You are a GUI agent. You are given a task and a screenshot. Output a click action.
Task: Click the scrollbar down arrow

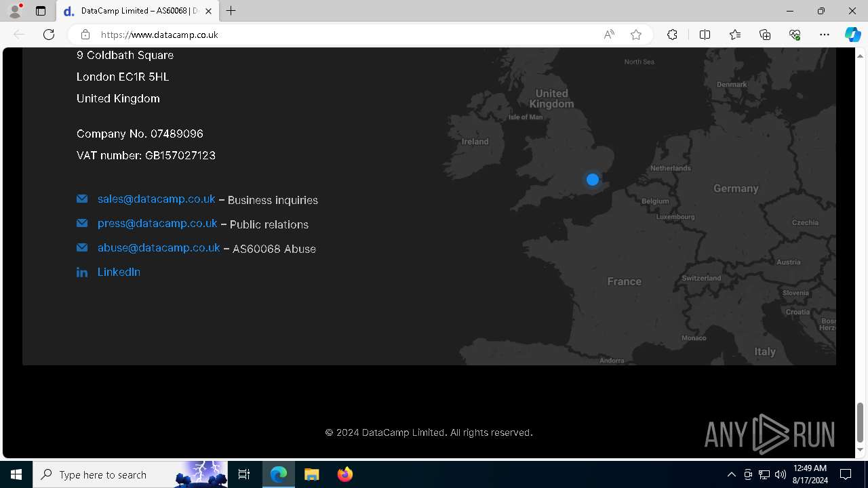pyautogui.click(x=860, y=449)
